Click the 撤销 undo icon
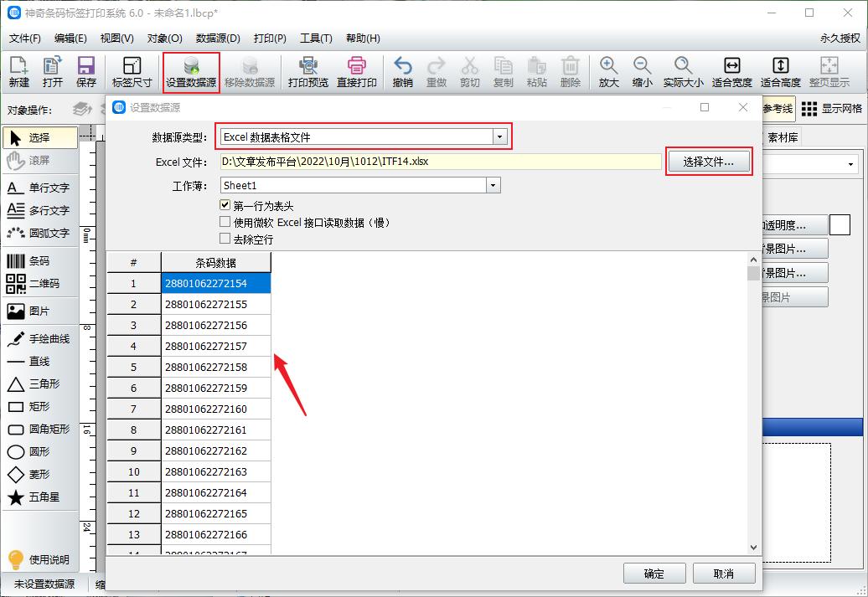868x597 pixels. pos(403,71)
